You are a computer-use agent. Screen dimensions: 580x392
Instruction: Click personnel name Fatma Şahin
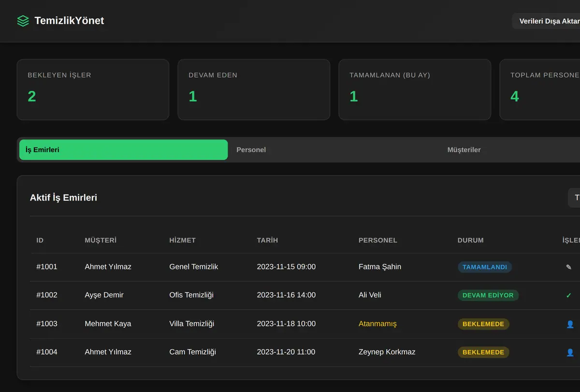(380, 267)
